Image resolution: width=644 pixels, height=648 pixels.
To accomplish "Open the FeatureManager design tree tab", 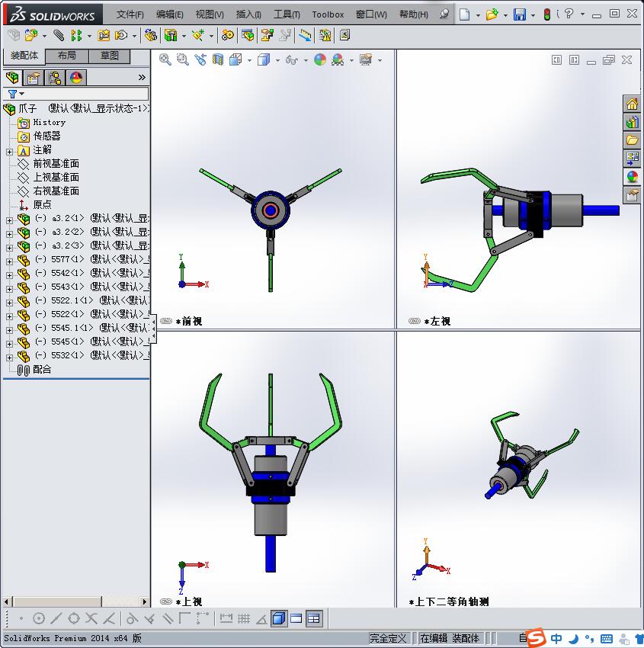I will click(12, 78).
